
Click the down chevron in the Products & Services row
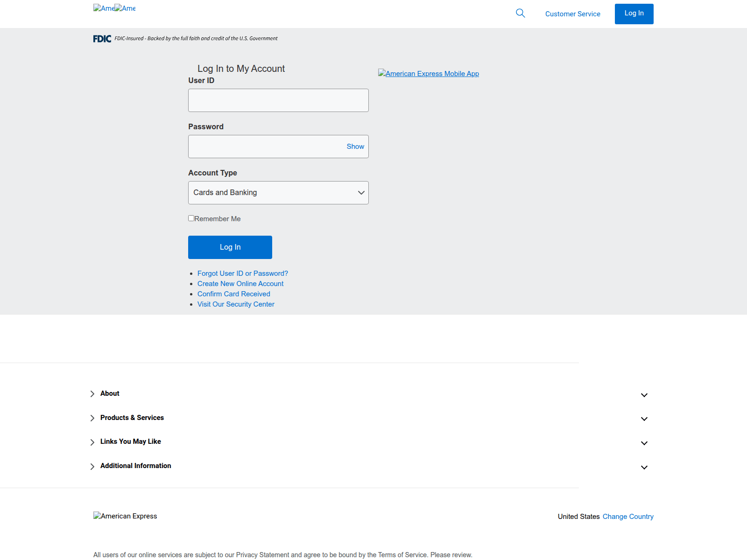(644, 419)
